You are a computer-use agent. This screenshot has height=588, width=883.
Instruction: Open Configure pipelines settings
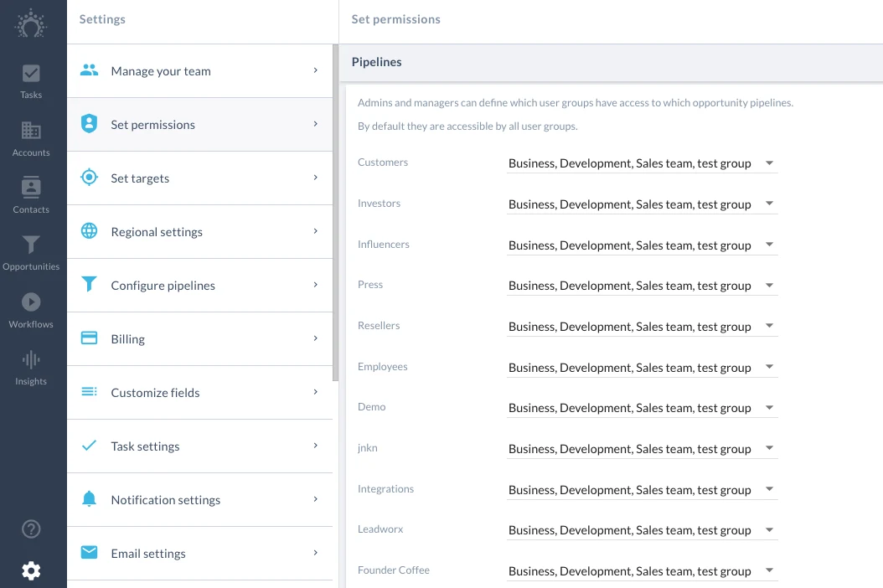[200, 286]
